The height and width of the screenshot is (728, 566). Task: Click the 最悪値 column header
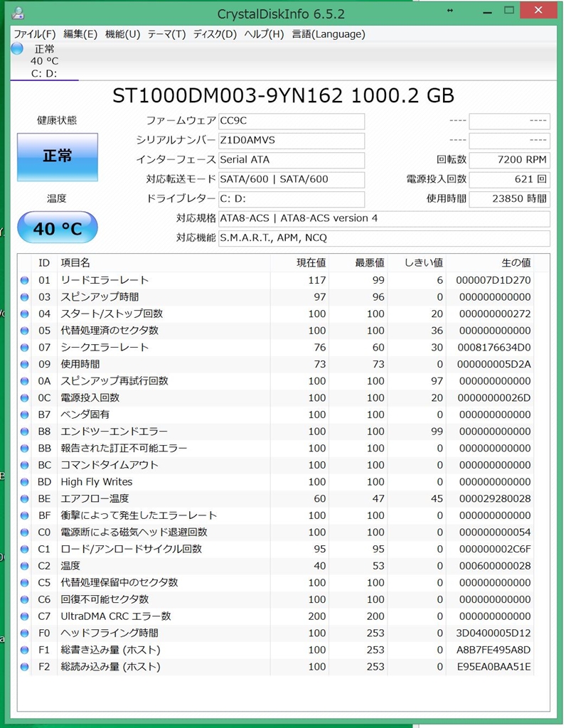pyautogui.click(x=358, y=263)
